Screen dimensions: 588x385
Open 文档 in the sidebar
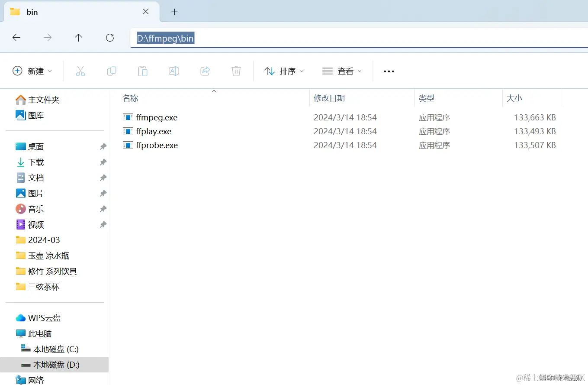[30, 178]
